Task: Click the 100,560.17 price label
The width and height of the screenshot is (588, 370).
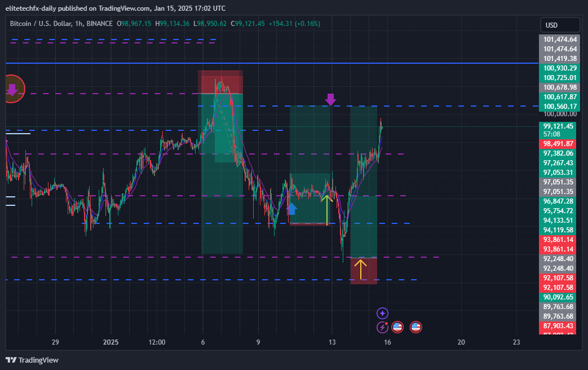Action: tap(559, 107)
